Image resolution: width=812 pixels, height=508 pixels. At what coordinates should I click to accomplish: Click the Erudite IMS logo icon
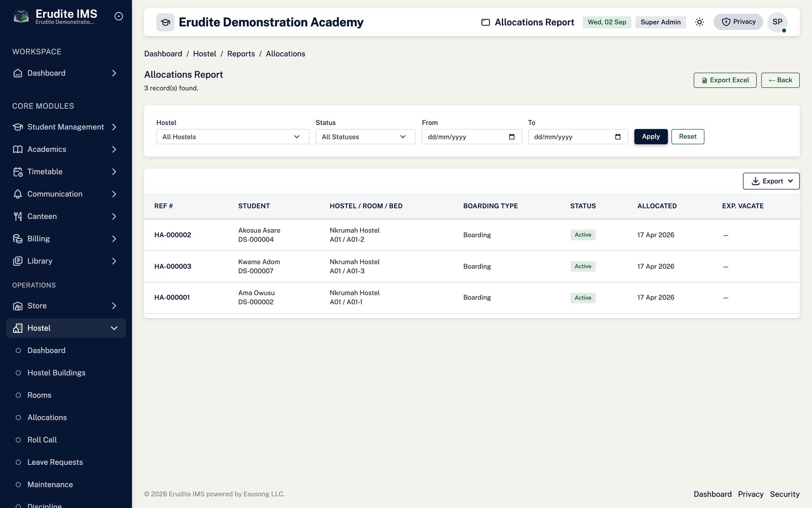(21, 16)
